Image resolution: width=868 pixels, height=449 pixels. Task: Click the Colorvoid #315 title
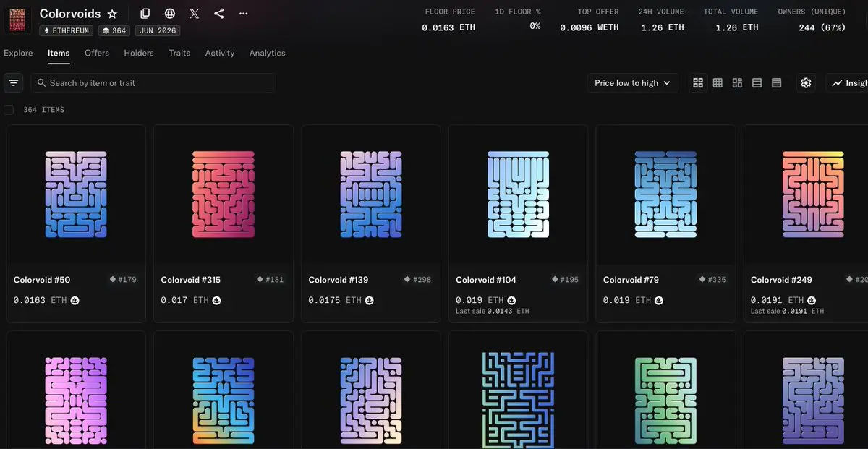pos(191,280)
